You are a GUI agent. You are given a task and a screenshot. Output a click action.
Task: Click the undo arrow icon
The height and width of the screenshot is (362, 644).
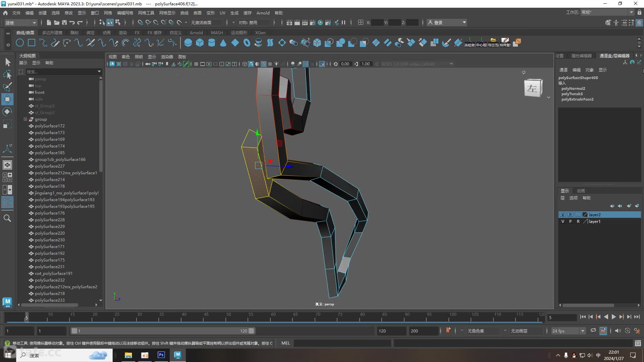(x=72, y=22)
